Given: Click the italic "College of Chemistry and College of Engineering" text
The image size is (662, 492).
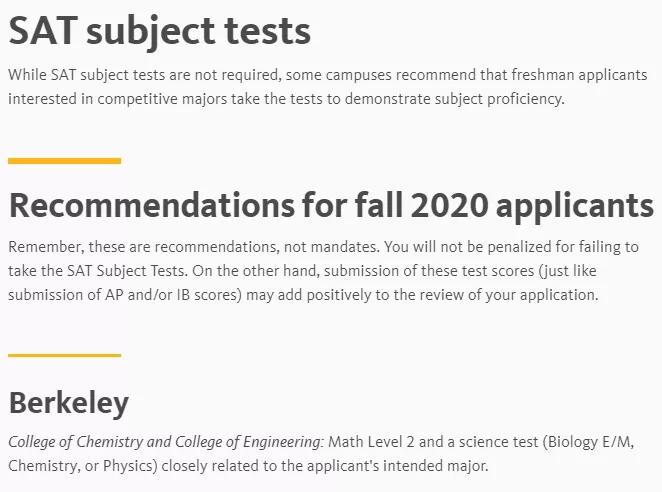Looking at the screenshot, I should (166, 441).
